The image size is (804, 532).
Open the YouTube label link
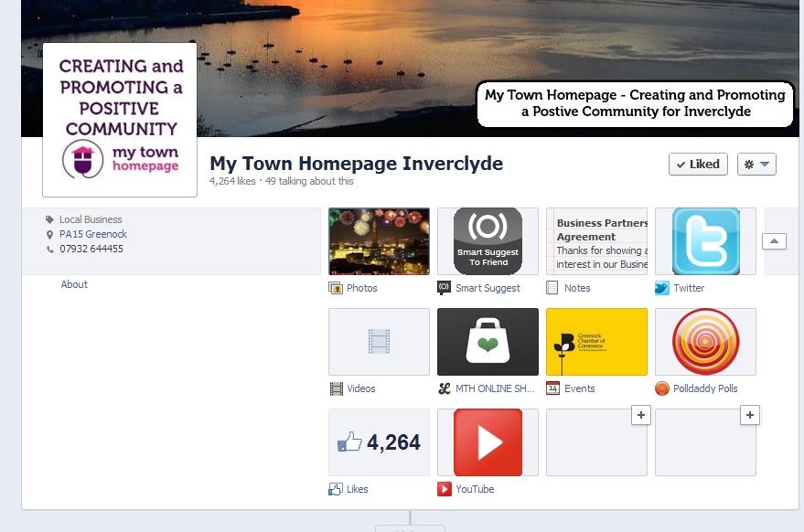point(475,489)
